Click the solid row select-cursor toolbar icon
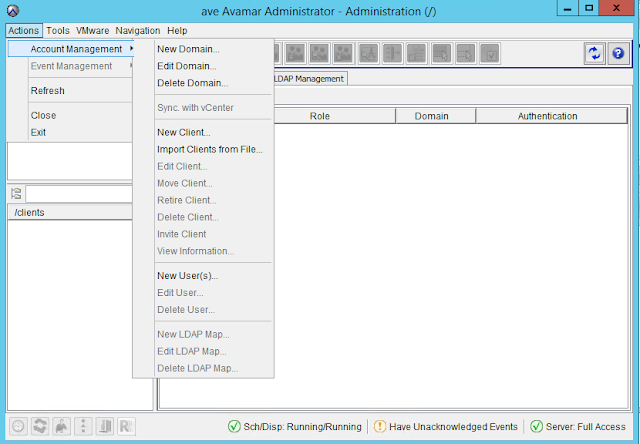 click(441, 53)
